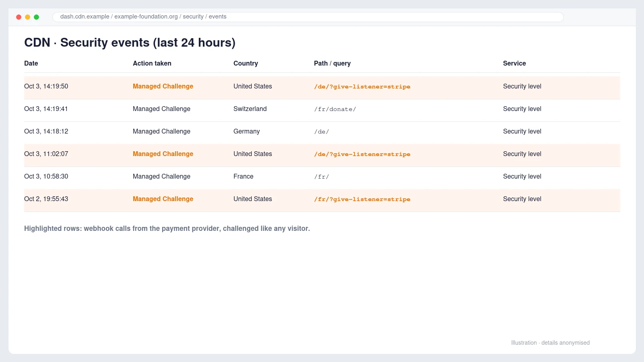Screen dimensions: 644x362
Task: Click Managed Challenge in the Oct 2 row
Action: click(163, 199)
